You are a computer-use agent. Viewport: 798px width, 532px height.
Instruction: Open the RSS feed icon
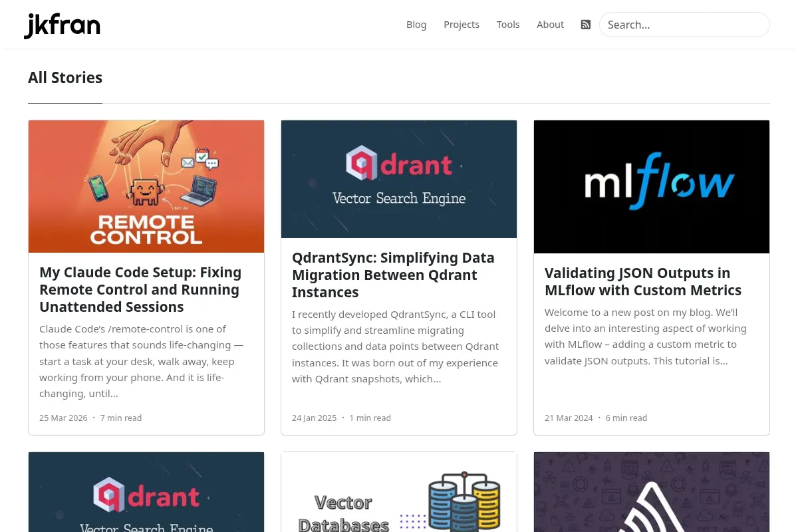coord(586,25)
